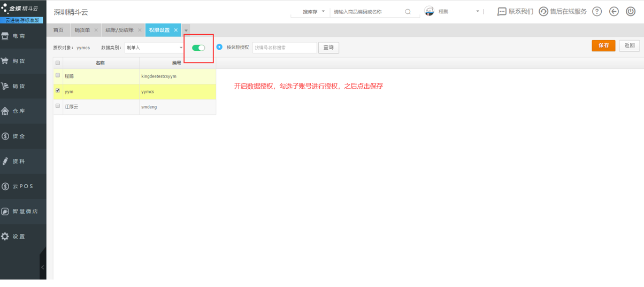Click the smdeng code cell

click(x=178, y=107)
